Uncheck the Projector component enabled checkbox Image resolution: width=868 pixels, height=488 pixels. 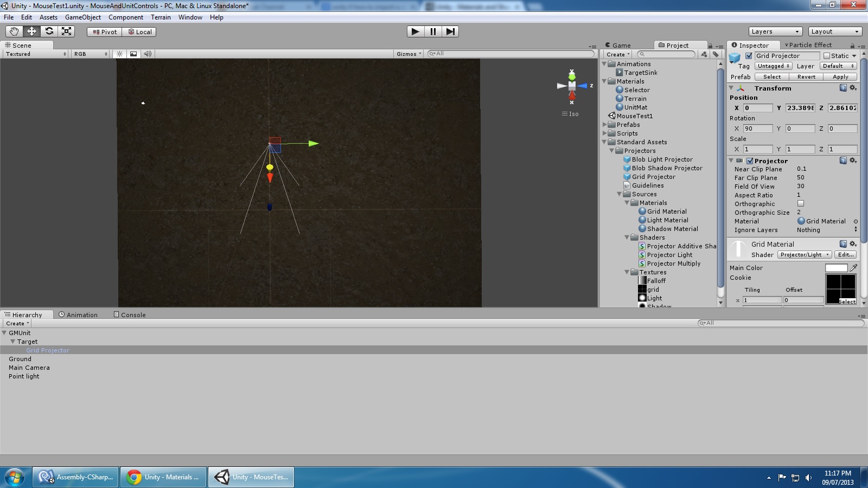(x=750, y=160)
